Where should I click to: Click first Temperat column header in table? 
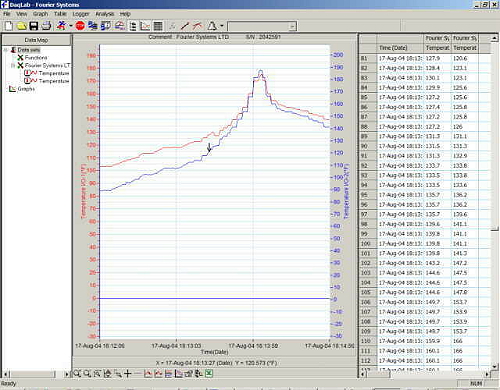[437, 48]
